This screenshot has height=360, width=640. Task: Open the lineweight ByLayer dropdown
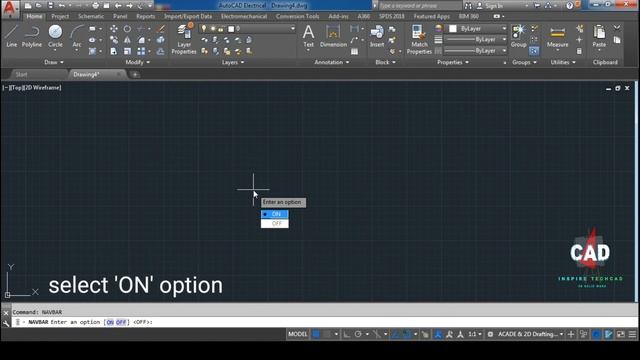tap(476, 40)
